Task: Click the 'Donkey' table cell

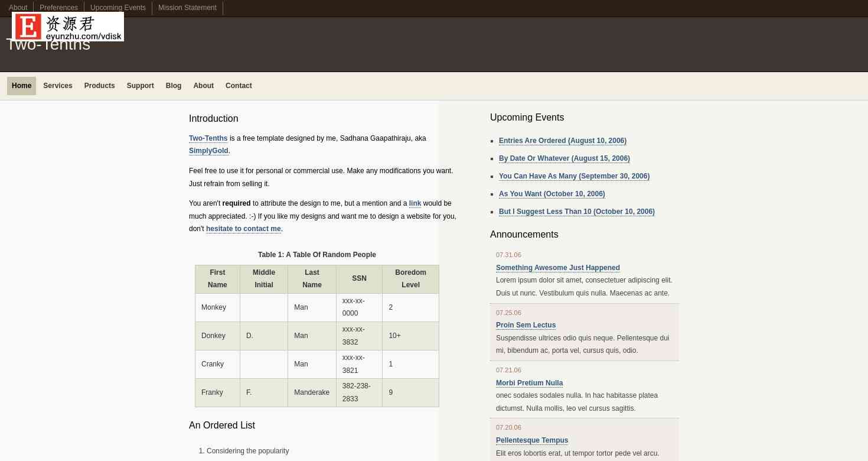Action: 218,336
